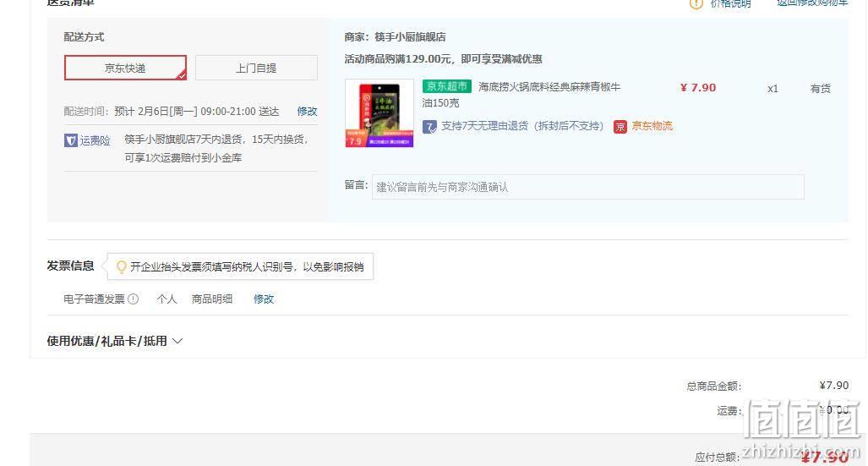Screen dimensions: 868x466
Task: Click the 返回修改购物车 link
Action: coord(812,3)
